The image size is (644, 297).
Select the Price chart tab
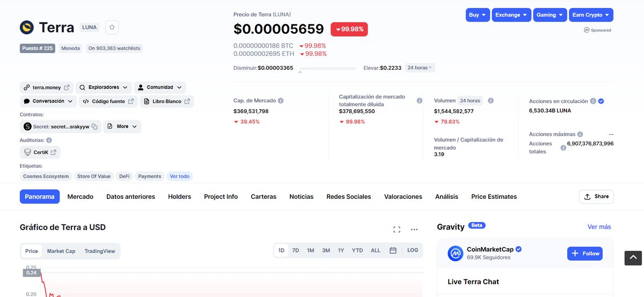click(32, 251)
